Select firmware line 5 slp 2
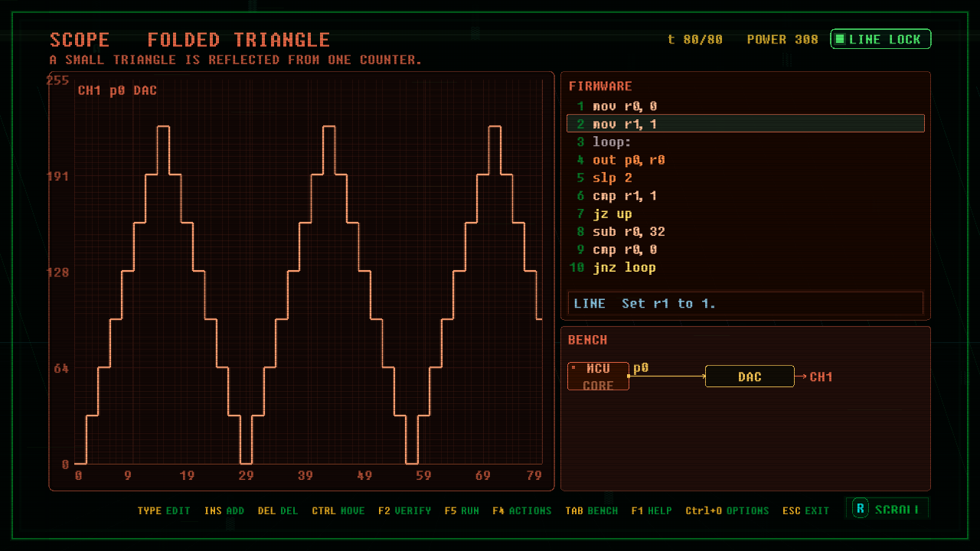This screenshot has height=551, width=980. (x=746, y=178)
